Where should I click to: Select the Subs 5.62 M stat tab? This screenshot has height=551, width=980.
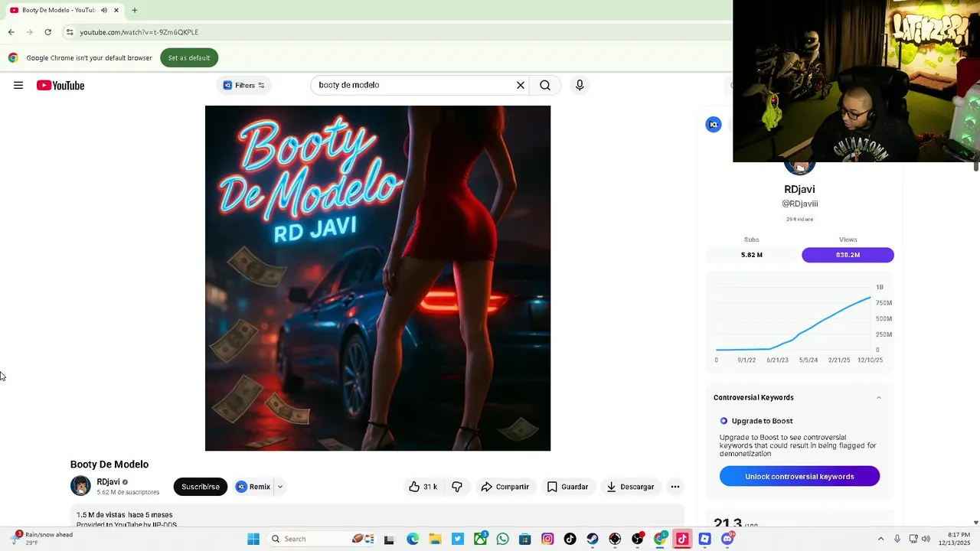click(752, 255)
